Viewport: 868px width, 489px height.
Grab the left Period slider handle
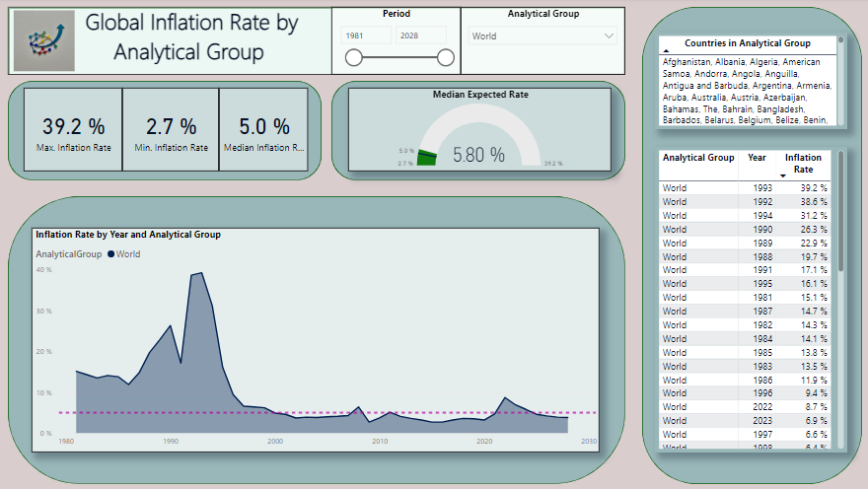pyautogui.click(x=353, y=58)
